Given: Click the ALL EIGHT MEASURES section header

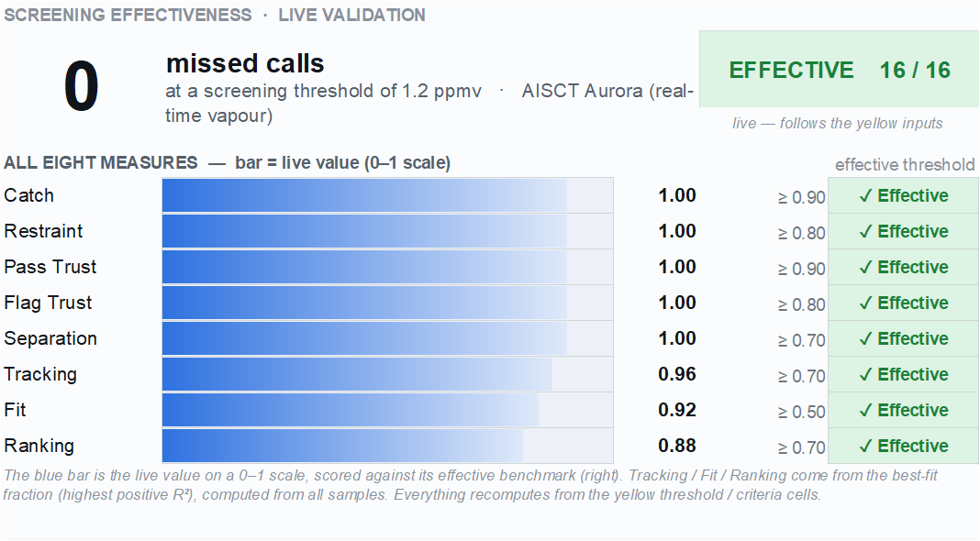Looking at the screenshot, I should (x=101, y=163).
